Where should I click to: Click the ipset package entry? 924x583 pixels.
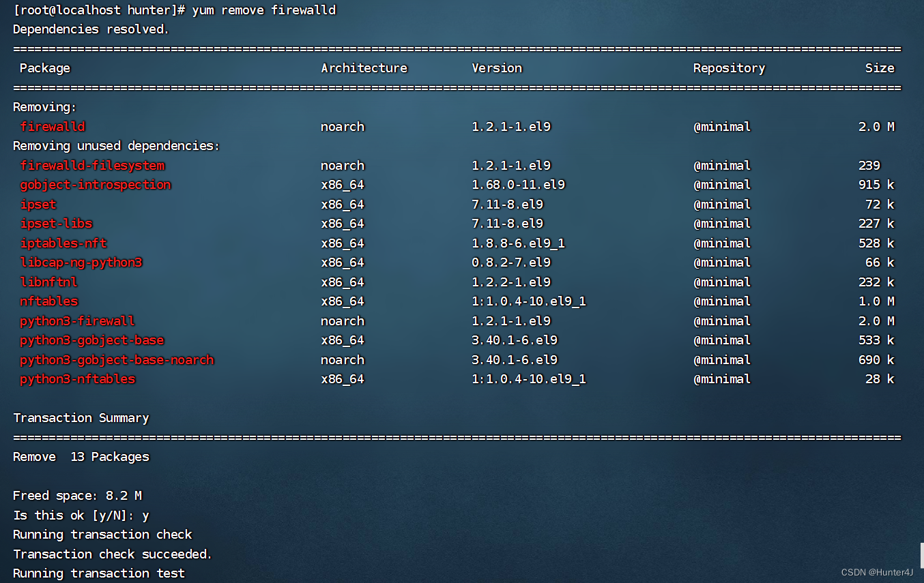[x=38, y=204]
